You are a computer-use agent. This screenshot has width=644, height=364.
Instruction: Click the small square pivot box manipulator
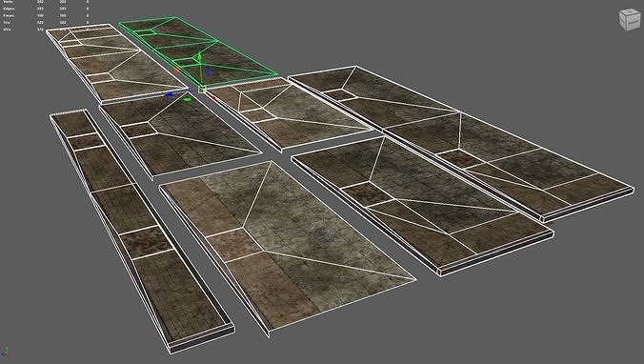(202, 89)
